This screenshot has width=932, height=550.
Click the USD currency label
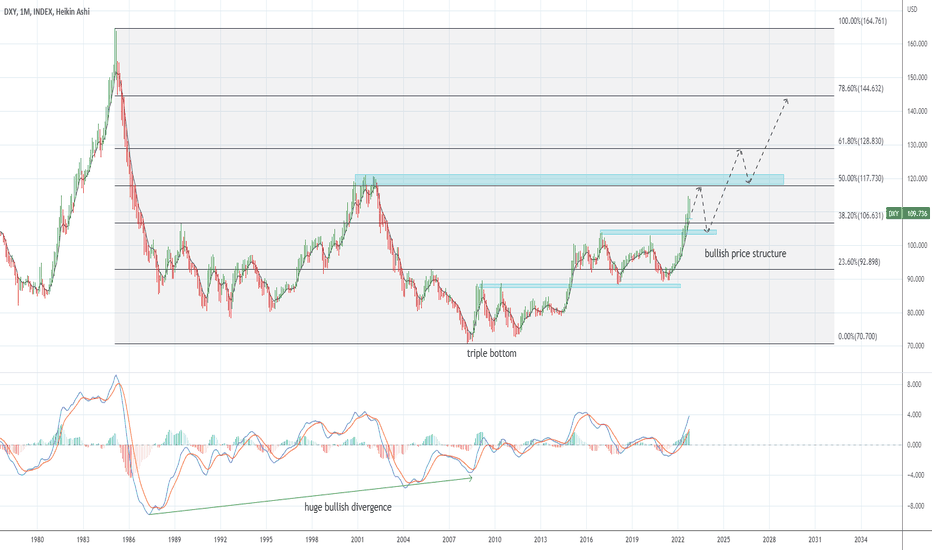pyautogui.click(x=912, y=9)
